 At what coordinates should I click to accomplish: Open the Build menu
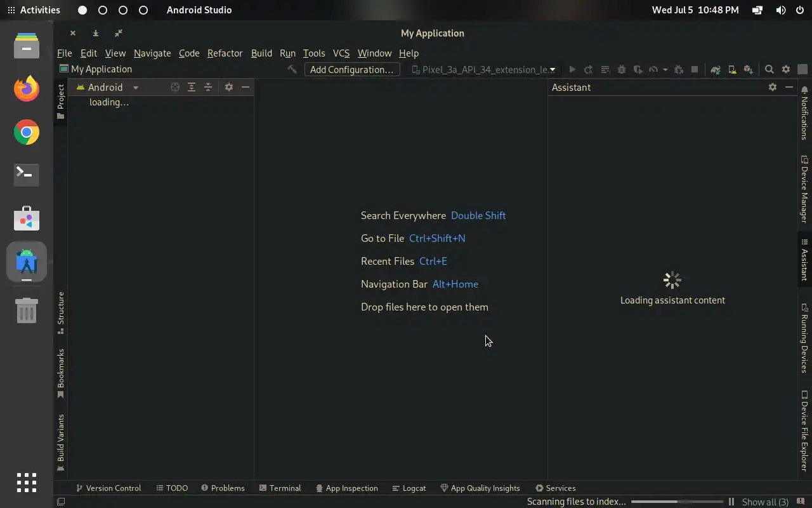261,53
